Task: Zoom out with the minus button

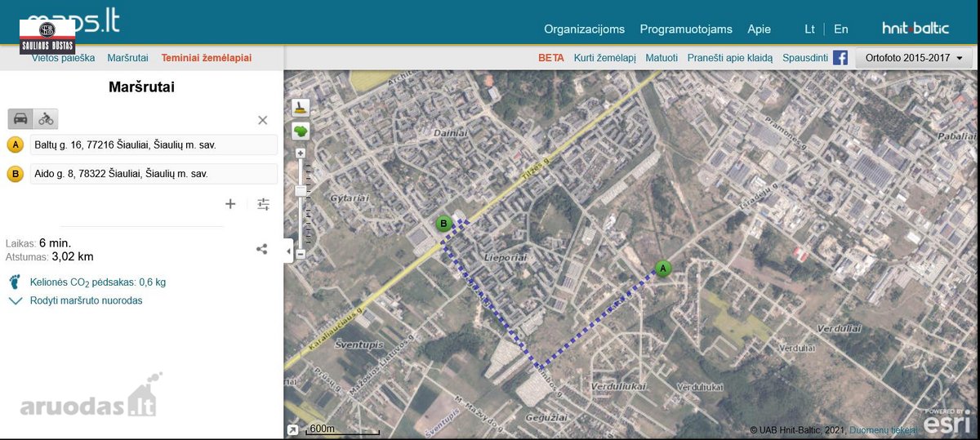Action: (x=301, y=254)
